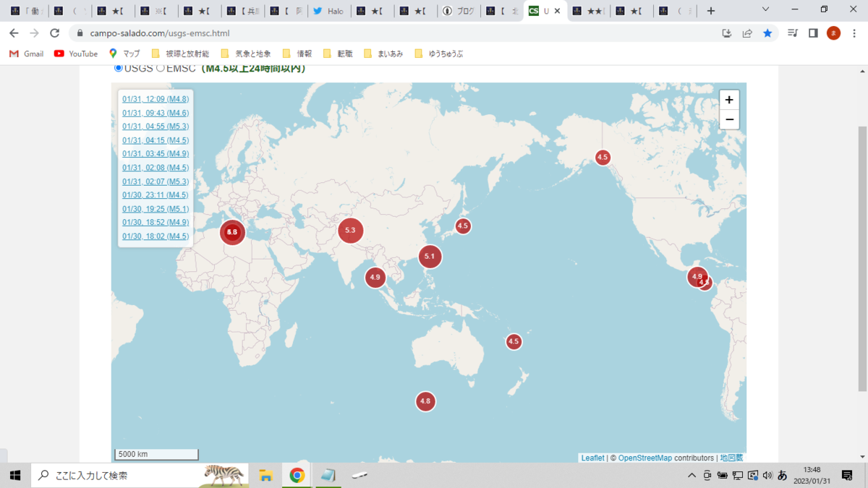Open the OpenStreetMap attribution link
The width and height of the screenshot is (868, 488).
646,458
